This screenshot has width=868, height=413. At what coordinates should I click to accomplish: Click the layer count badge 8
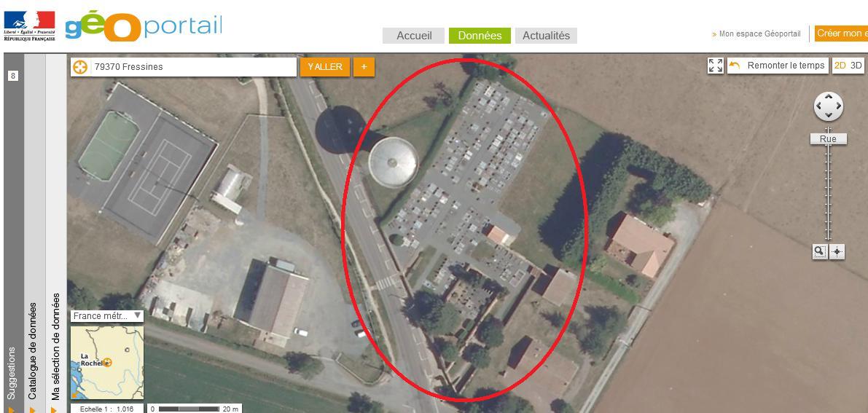12,76
